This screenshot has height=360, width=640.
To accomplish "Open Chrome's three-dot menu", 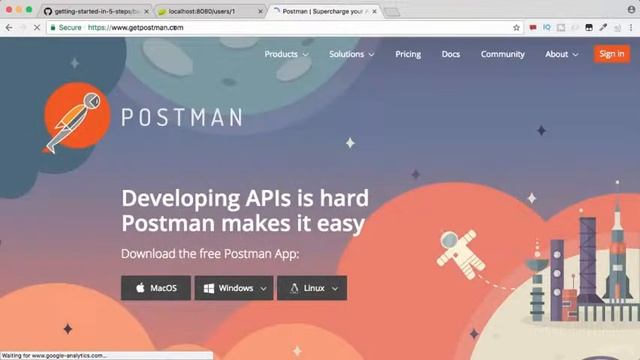I will pyautogui.click(x=631, y=27).
